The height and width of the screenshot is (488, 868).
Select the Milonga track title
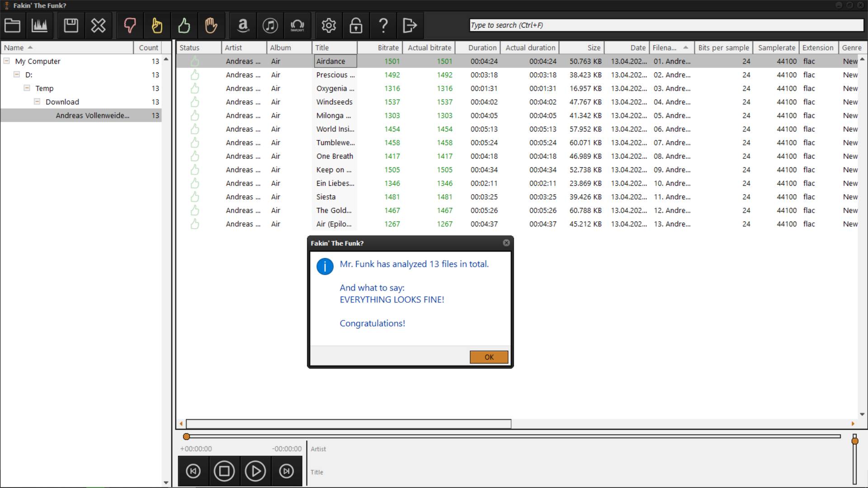point(334,115)
